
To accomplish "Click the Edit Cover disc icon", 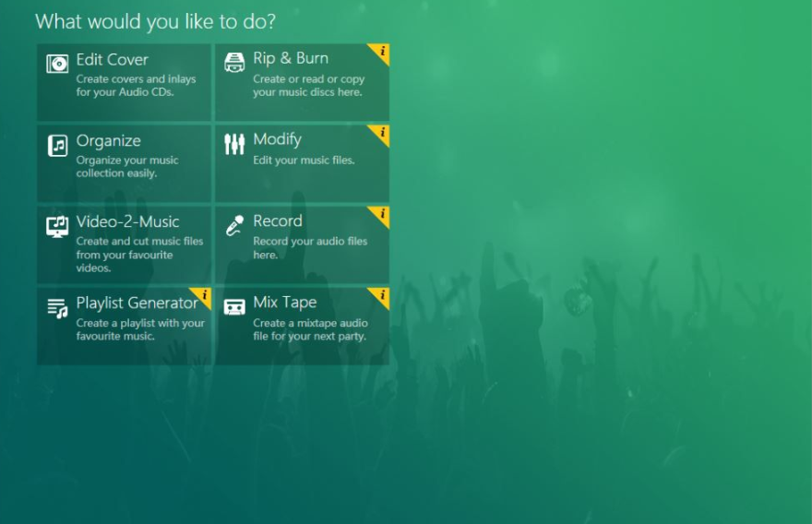I will pyautogui.click(x=57, y=64).
